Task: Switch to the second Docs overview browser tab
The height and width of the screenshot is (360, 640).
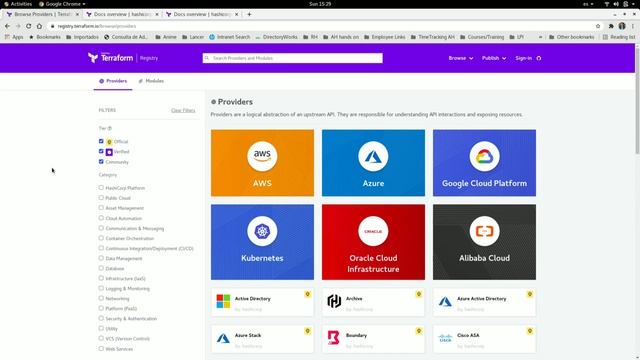Action: coord(122,14)
